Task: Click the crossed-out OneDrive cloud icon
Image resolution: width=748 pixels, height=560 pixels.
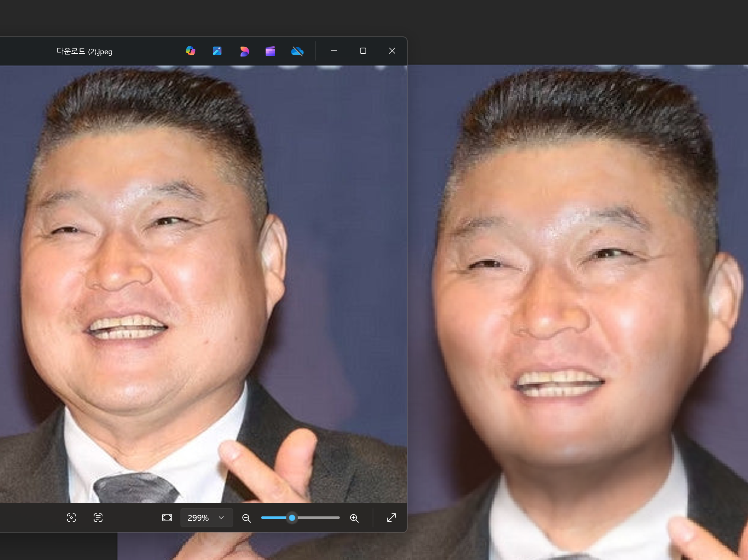Action: (x=297, y=51)
